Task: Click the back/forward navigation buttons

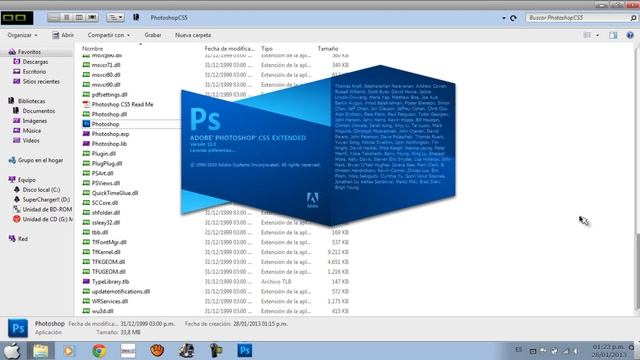Action: 17,18
